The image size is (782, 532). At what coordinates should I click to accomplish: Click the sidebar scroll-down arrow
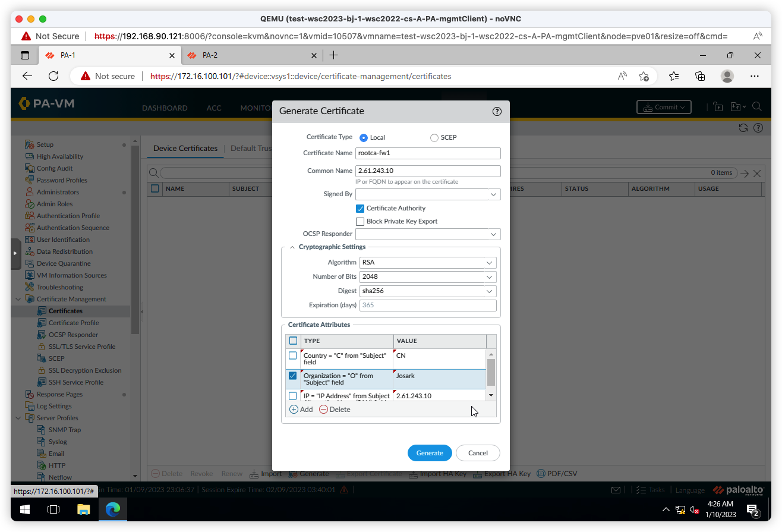[135, 476]
